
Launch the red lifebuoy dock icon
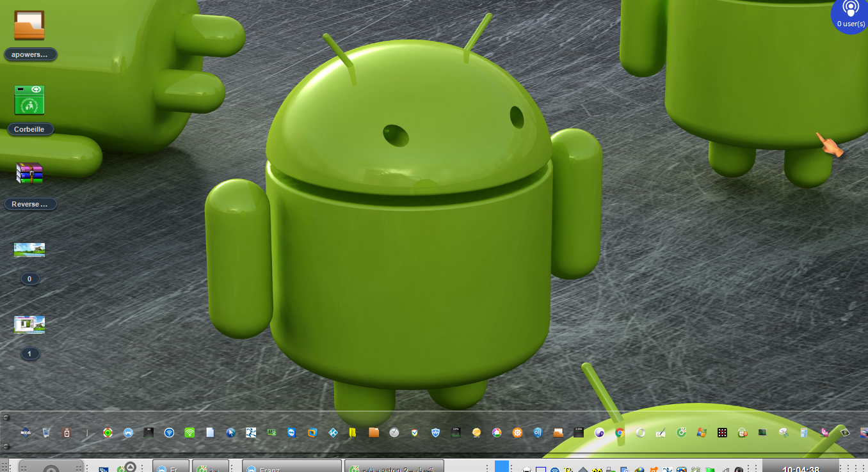[x=108, y=432]
